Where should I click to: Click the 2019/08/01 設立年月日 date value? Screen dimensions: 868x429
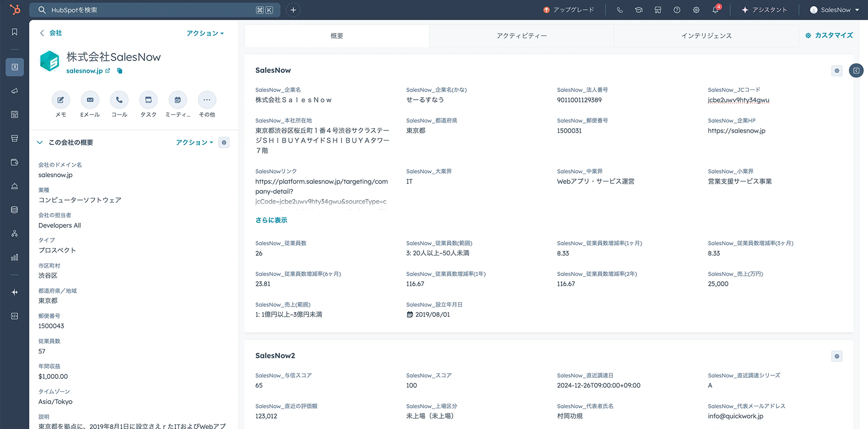pyautogui.click(x=432, y=315)
